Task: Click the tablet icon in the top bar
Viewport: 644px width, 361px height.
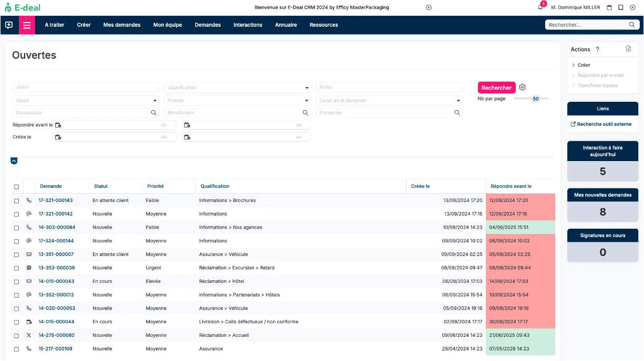Action: tap(621, 7)
